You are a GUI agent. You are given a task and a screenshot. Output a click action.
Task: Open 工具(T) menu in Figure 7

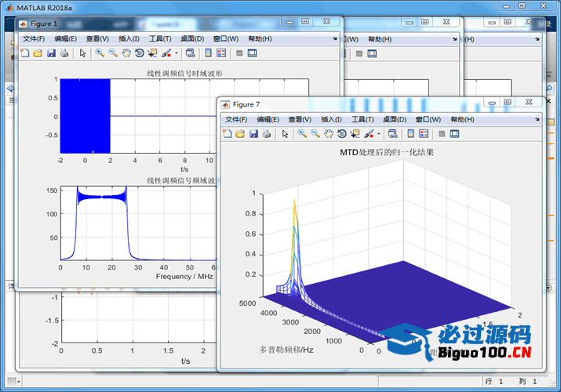click(362, 119)
